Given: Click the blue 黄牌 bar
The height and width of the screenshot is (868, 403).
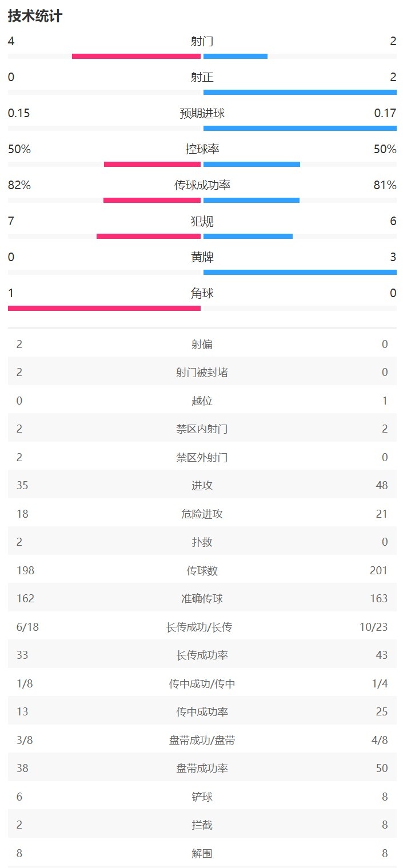Looking at the screenshot, I should pyautogui.click(x=300, y=272).
